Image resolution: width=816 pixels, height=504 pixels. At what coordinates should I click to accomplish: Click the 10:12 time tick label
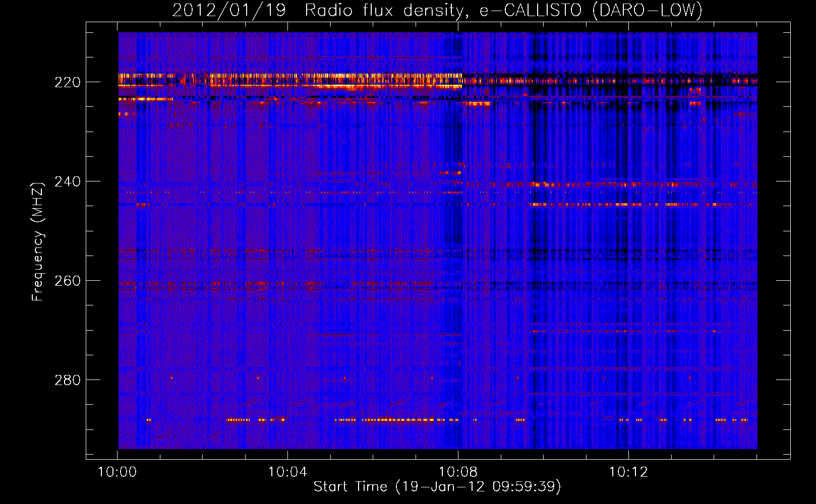pos(628,472)
